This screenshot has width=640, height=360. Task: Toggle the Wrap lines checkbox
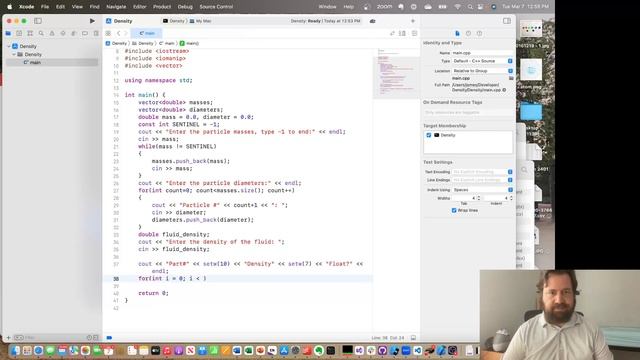click(x=454, y=210)
